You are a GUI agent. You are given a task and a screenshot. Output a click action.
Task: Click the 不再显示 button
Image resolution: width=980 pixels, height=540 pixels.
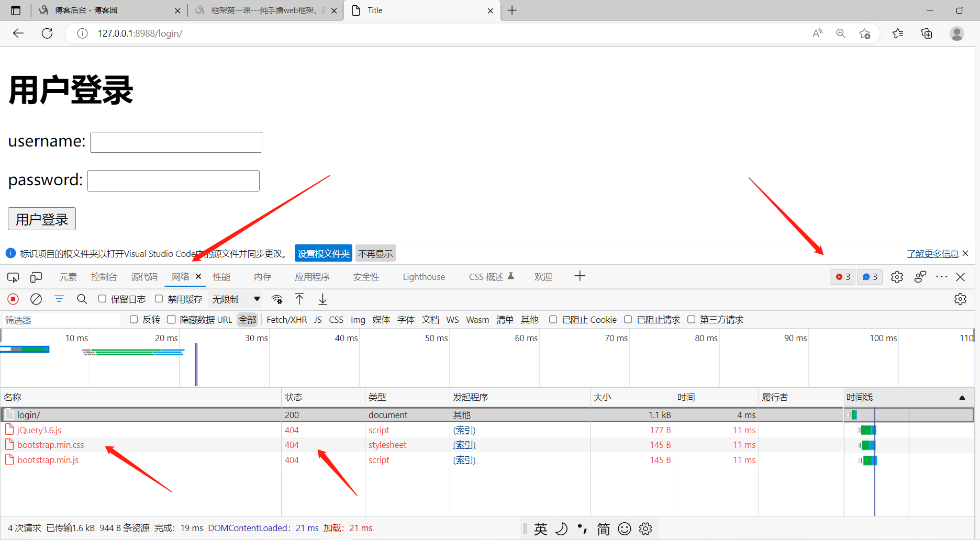pyautogui.click(x=375, y=254)
